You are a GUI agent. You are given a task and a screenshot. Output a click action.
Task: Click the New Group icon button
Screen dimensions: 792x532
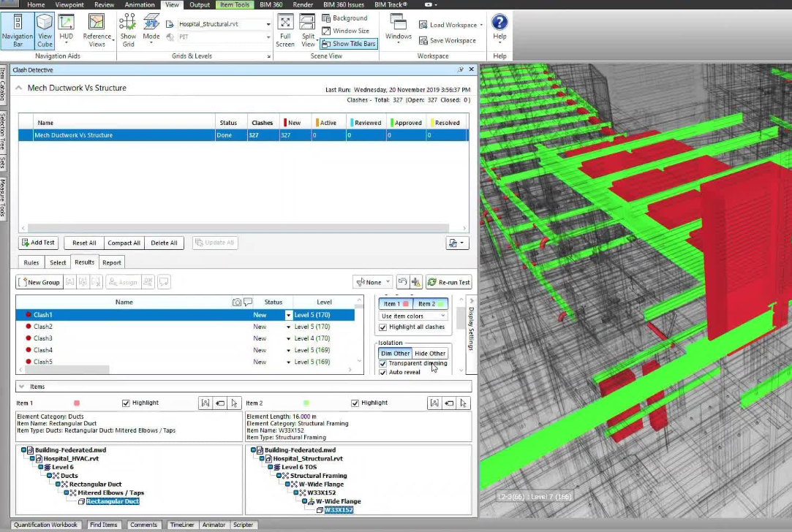coord(39,282)
